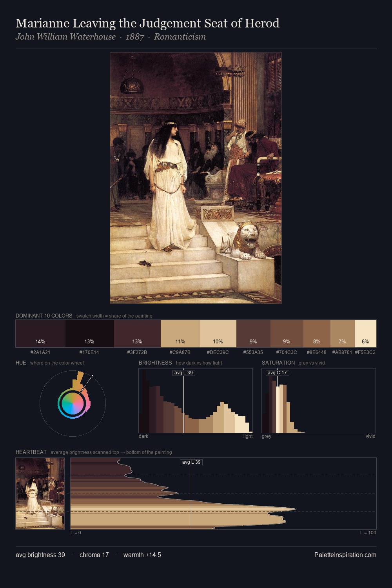The height and width of the screenshot is (588, 392).
Task: Click the hex code #8E6448 label
Action: coord(317,352)
